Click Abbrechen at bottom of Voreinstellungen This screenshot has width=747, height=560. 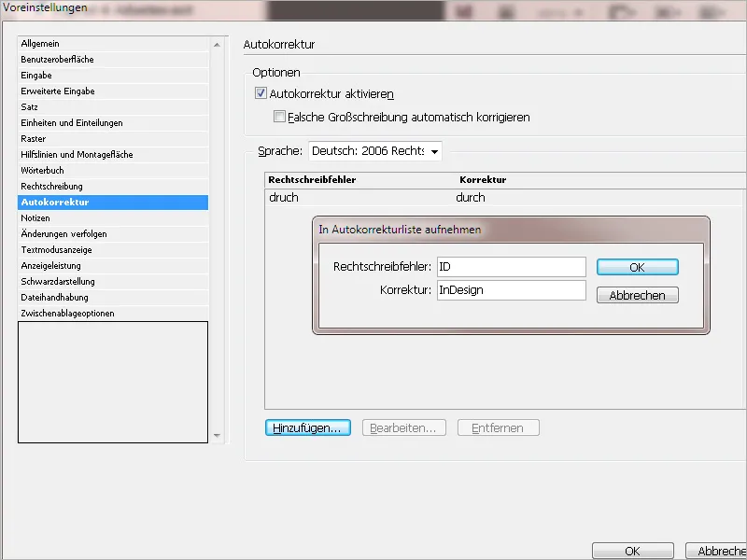coord(716,551)
